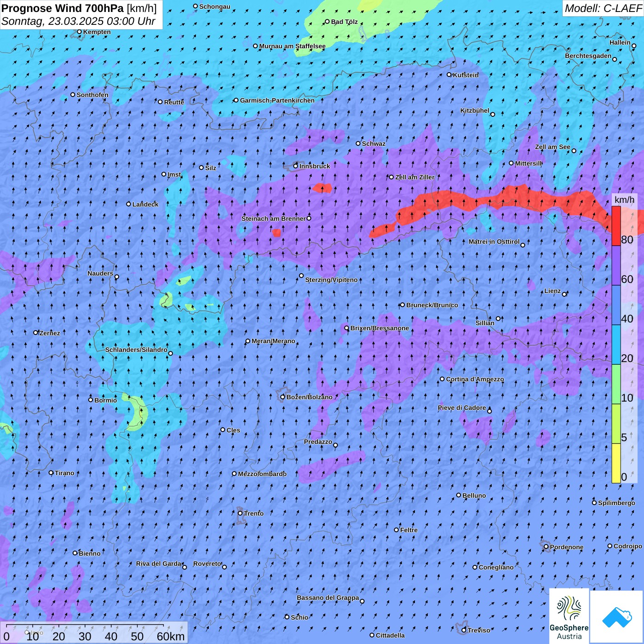Click the 'Bad Tölz' label

click(344, 22)
